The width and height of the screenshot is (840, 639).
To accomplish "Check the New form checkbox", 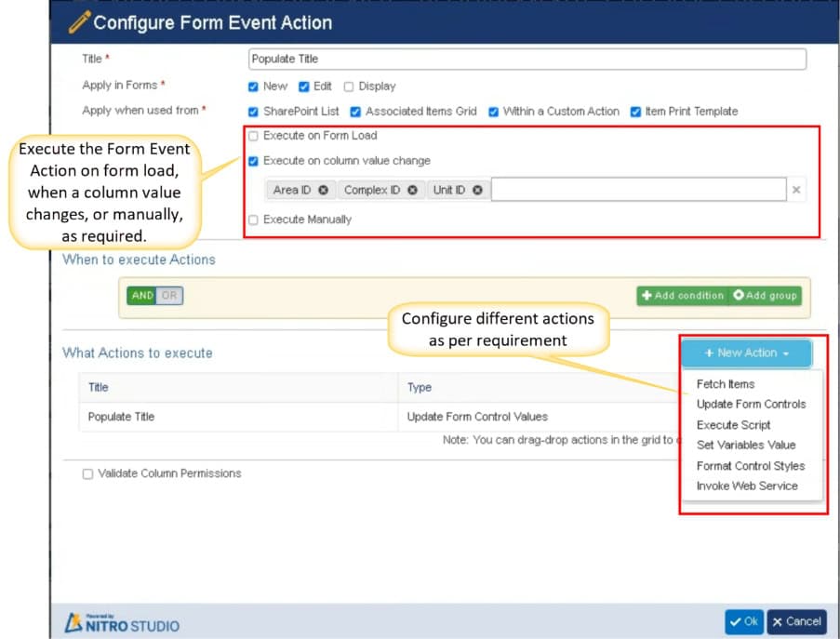I will pos(253,87).
